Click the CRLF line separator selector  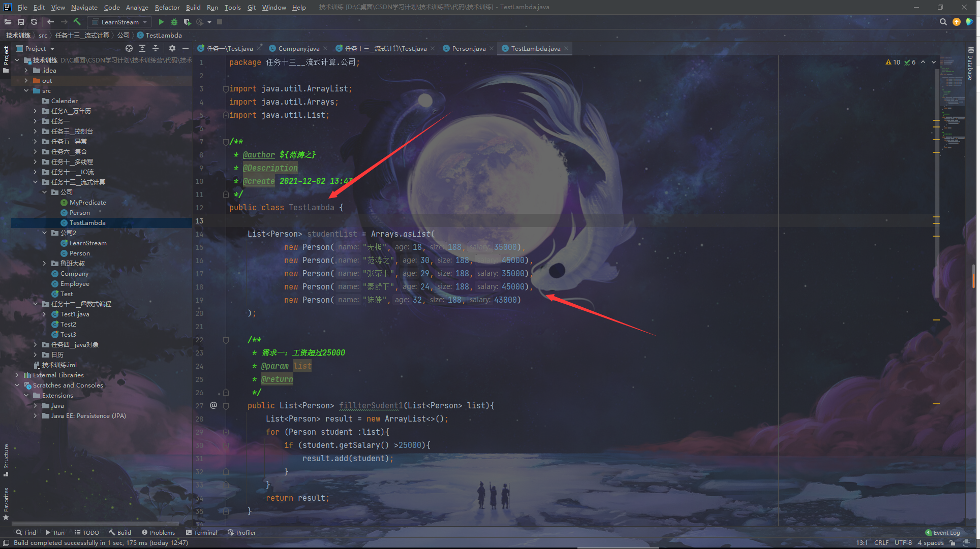[x=881, y=543]
